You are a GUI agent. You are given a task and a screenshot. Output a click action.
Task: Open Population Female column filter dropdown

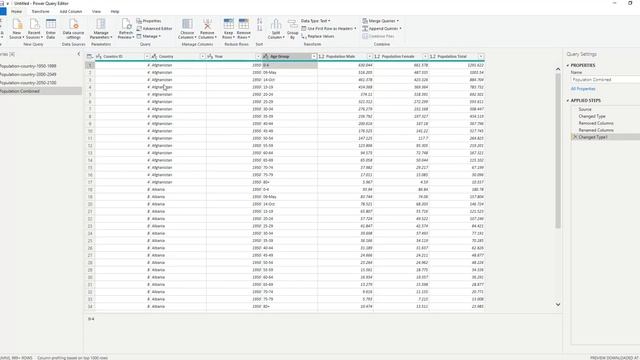pyautogui.click(x=425, y=56)
